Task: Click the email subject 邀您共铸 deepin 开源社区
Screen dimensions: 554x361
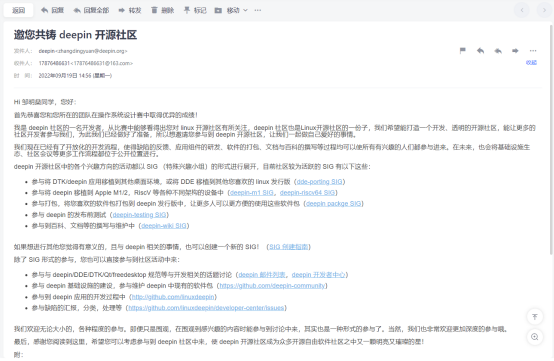Action: [75, 35]
